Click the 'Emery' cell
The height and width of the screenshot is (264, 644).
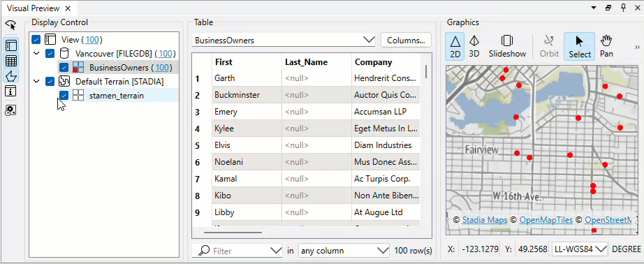pos(247,112)
